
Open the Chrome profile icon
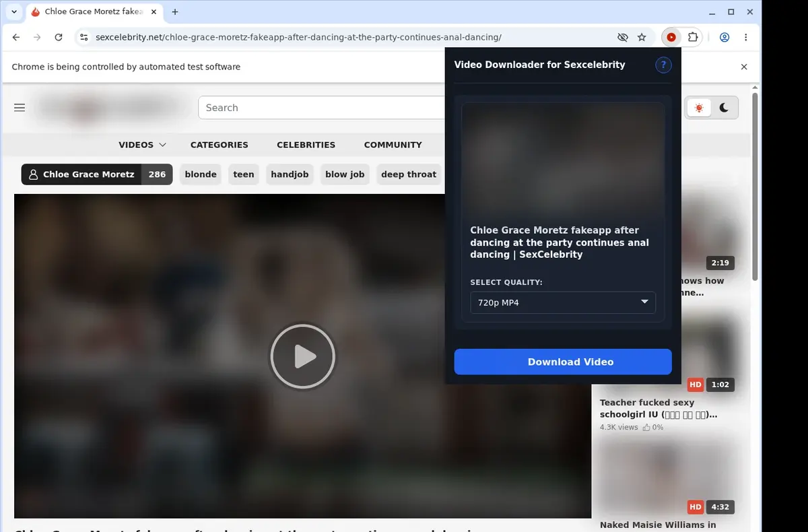[x=725, y=38]
